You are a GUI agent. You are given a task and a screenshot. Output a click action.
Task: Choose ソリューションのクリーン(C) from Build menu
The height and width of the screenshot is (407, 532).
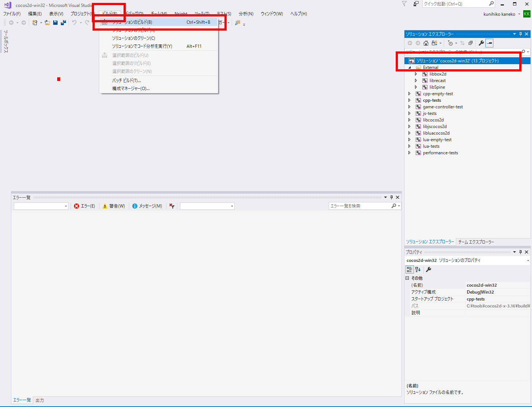click(159, 38)
